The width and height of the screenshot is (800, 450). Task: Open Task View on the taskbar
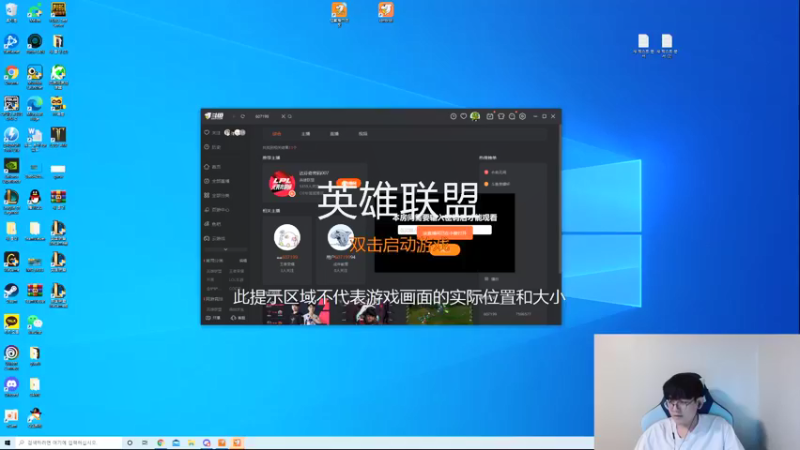145,443
